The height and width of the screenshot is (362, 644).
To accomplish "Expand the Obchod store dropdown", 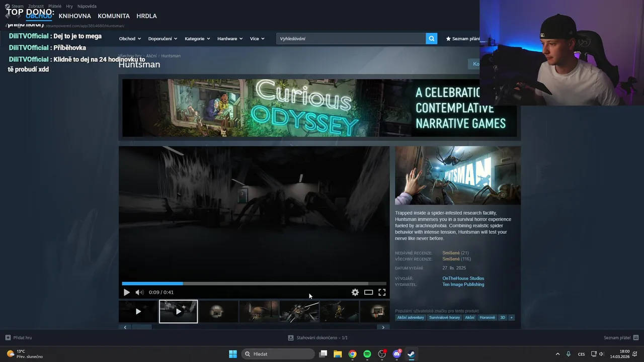I will pos(130,39).
